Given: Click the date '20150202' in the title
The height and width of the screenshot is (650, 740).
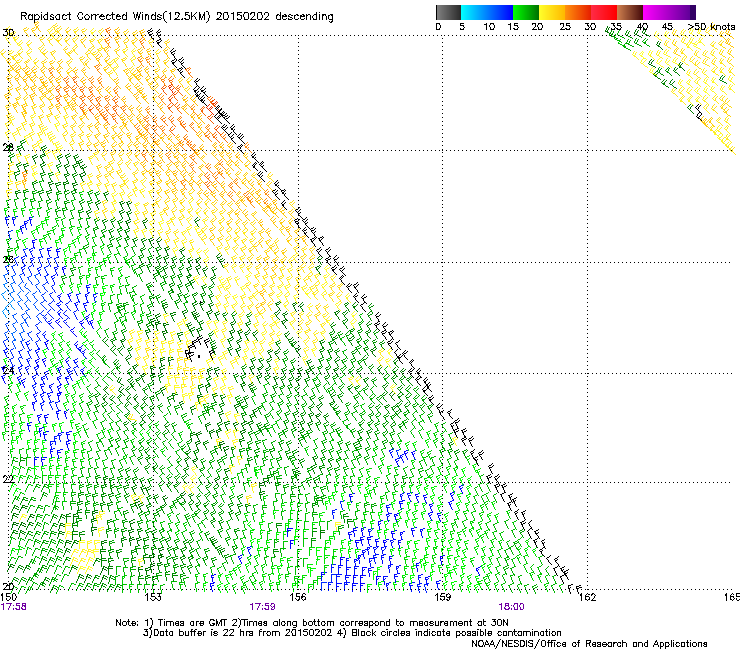Looking at the screenshot, I should point(243,17).
